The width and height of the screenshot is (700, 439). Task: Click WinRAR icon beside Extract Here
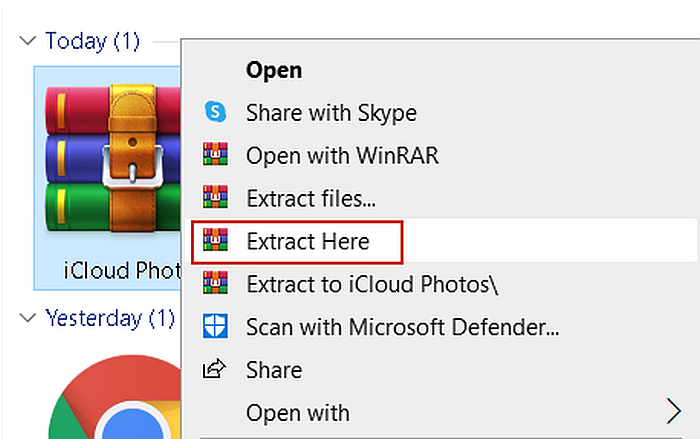click(215, 240)
